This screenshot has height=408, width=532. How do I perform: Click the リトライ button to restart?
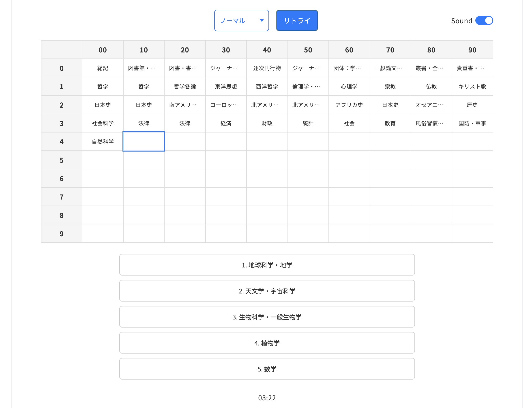297,20
